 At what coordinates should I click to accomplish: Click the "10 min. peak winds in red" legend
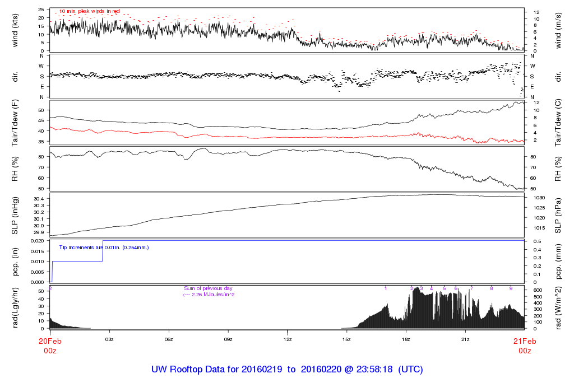tap(90, 11)
